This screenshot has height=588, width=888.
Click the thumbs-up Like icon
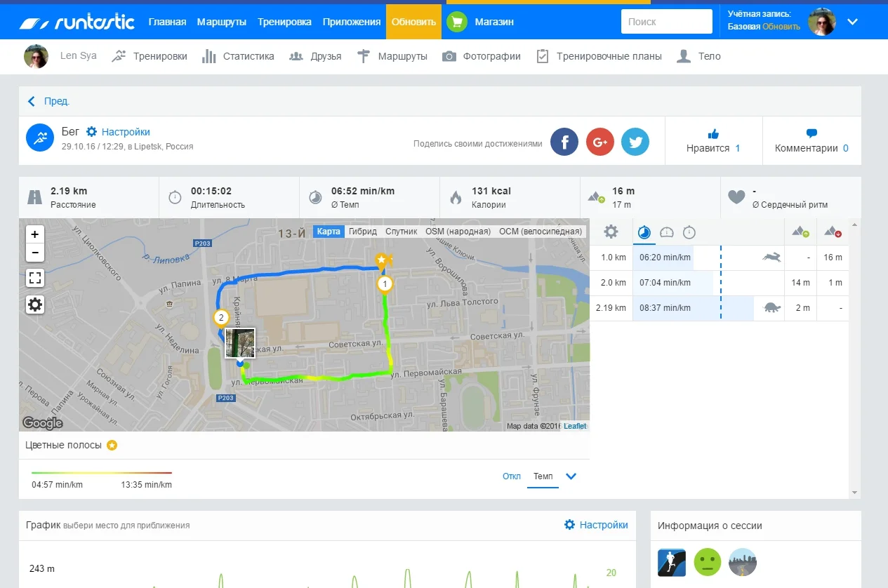(713, 133)
